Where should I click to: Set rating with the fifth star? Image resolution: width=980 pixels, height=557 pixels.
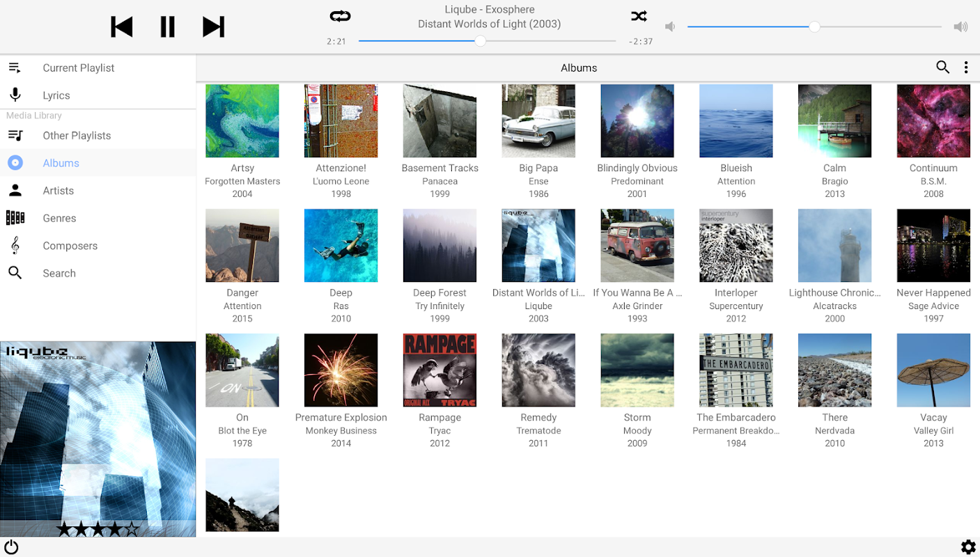point(132,529)
